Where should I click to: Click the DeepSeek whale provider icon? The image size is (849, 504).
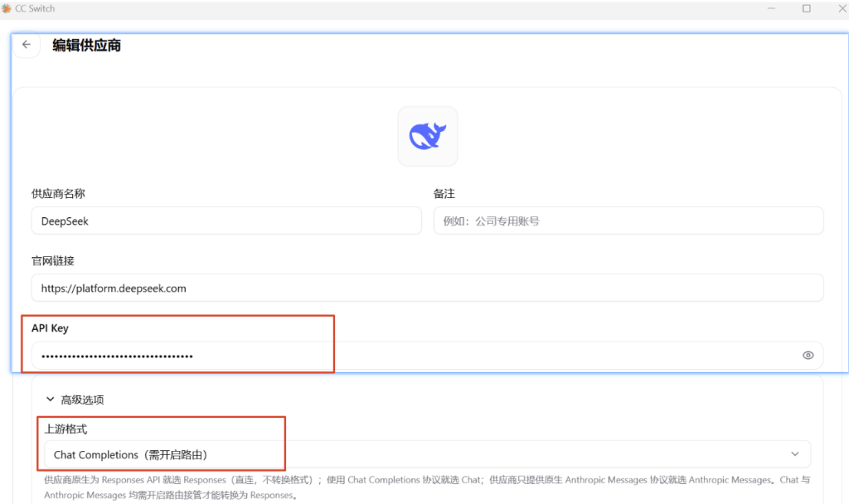(427, 136)
